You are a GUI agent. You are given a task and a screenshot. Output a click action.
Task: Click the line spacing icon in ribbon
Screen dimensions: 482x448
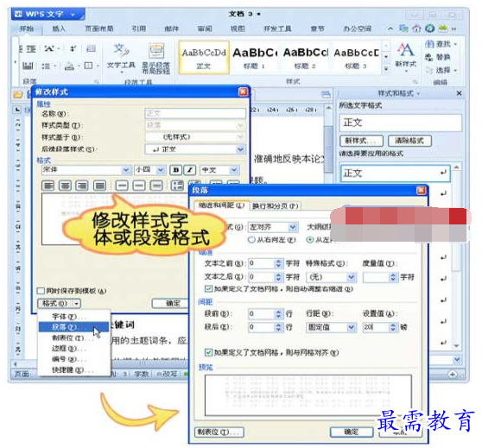coord(46,66)
